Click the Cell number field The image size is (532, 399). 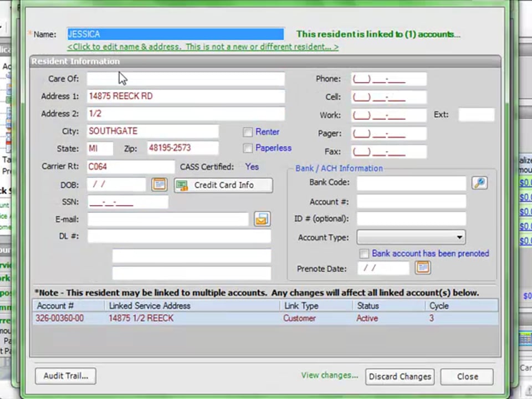389,97
